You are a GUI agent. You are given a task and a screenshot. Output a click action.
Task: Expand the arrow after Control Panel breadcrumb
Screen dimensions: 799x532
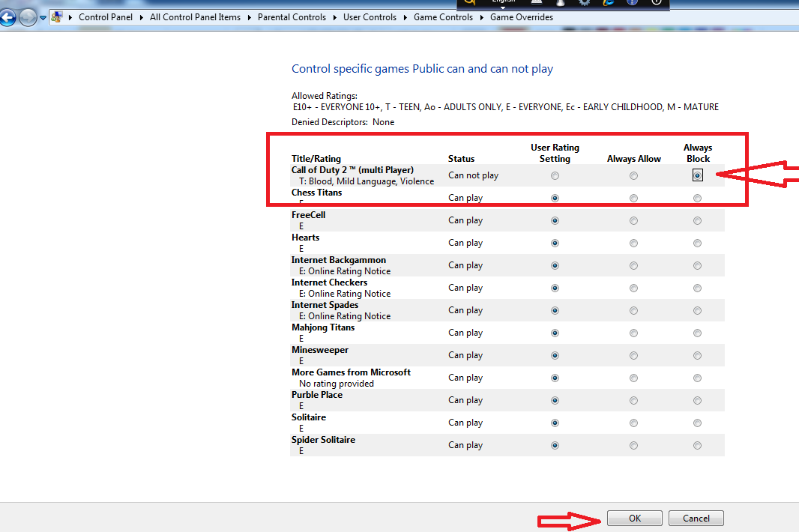(141, 17)
